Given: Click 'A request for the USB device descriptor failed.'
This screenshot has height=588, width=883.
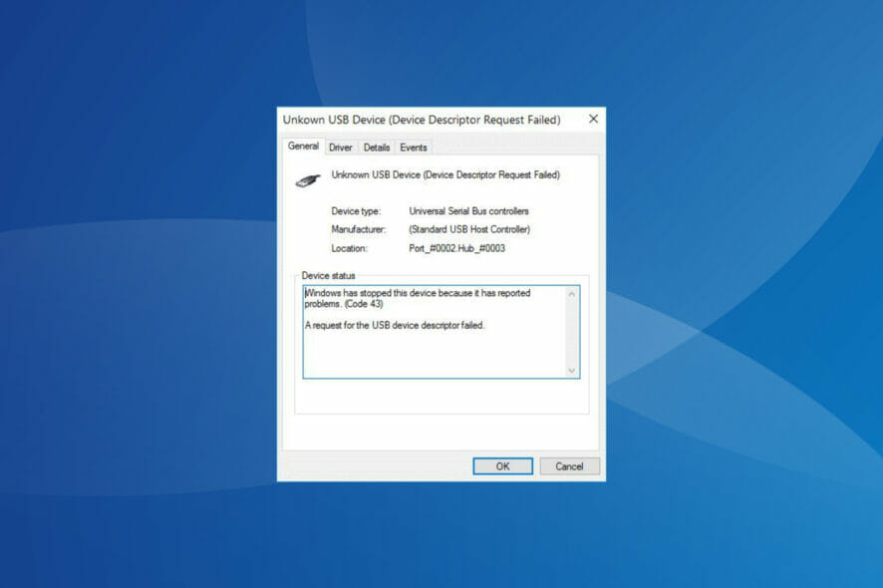Looking at the screenshot, I should coord(395,325).
